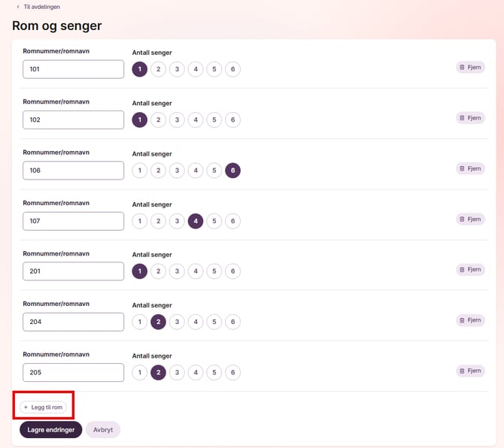Delete room 205 with Fjern button

(x=470, y=371)
